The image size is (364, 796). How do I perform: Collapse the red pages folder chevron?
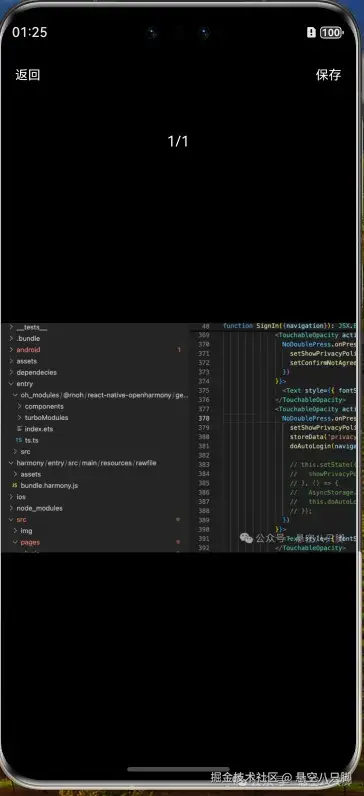15,542
